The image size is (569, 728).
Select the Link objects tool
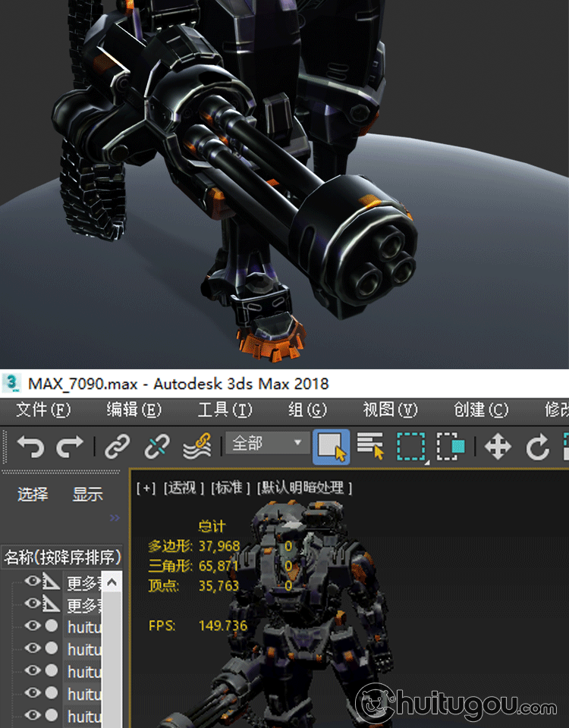(117, 447)
